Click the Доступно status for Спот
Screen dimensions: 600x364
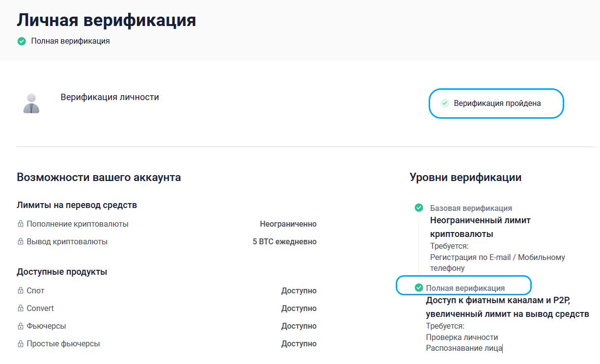click(x=299, y=291)
